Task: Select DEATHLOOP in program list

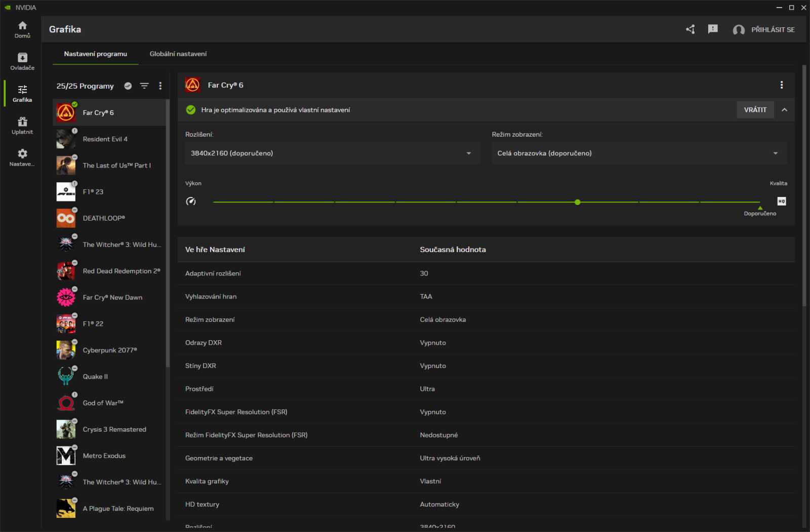Action: pos(109,218)
